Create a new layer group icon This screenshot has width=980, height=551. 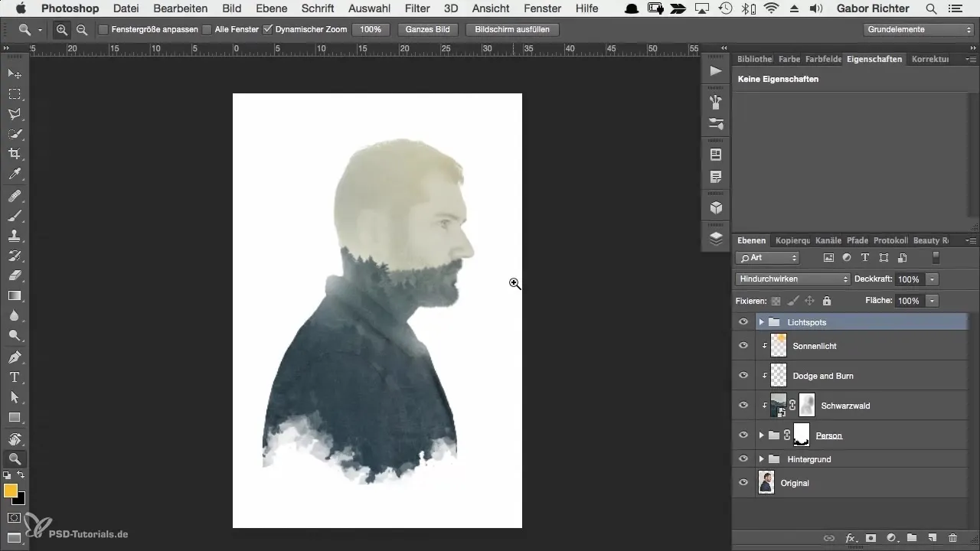click(912, 539)
